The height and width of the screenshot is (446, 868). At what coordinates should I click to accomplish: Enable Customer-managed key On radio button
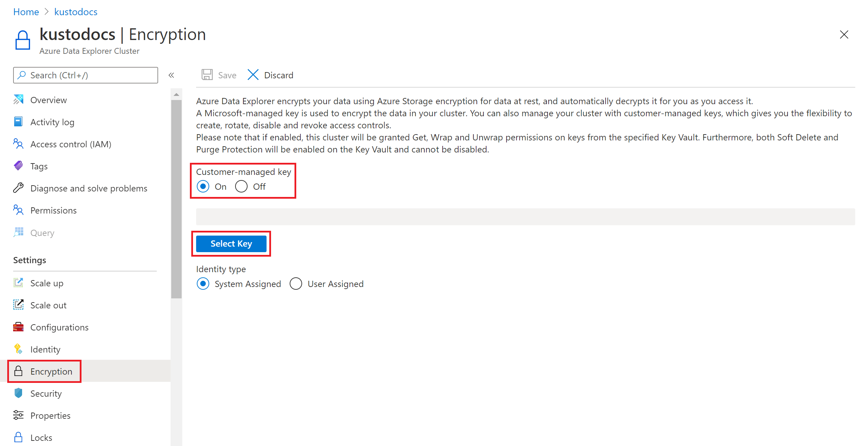click(203, 187)
